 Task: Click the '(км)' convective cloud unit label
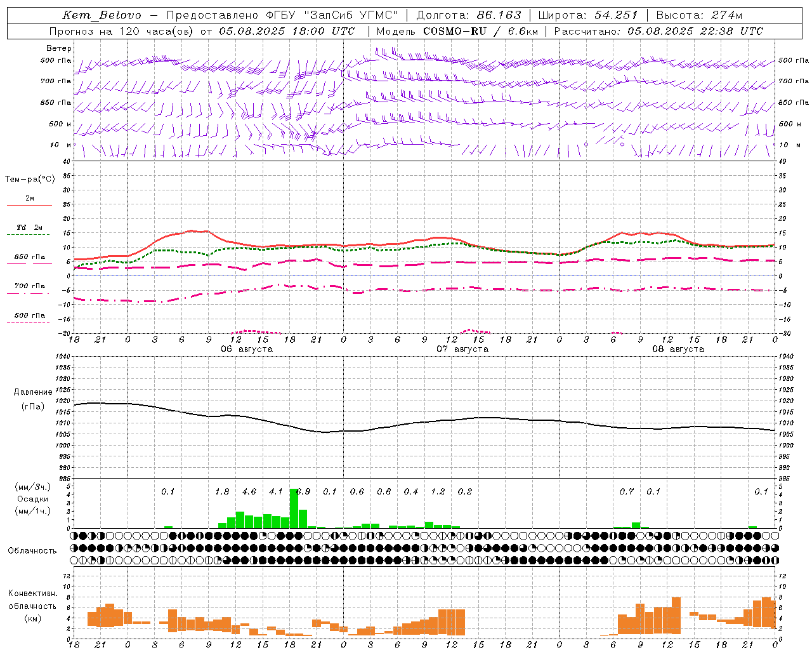pyautogui.click(x=33, y=618)
